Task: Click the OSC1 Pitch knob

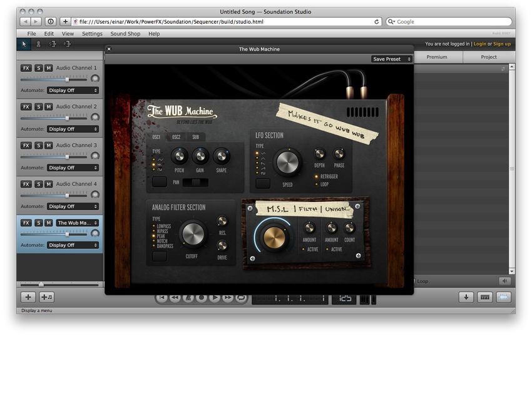Action: 179,156
